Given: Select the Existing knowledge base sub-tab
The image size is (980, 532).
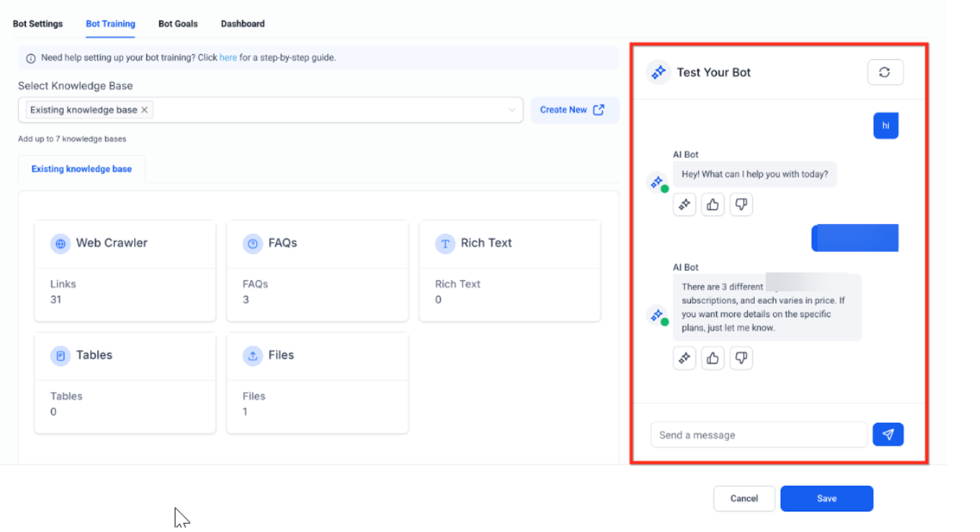Looking at the screenshot, I should (81, 169).
